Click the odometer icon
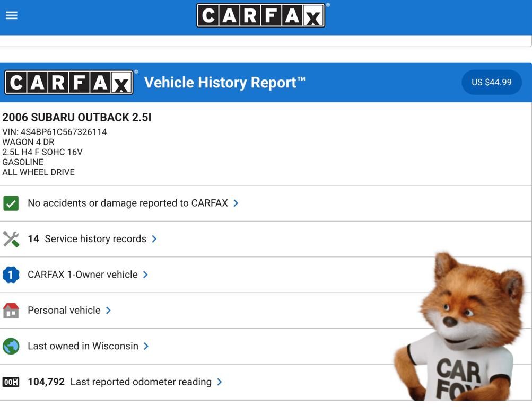The width and height of the screenshot is (532, 407). tap(11, 382)
